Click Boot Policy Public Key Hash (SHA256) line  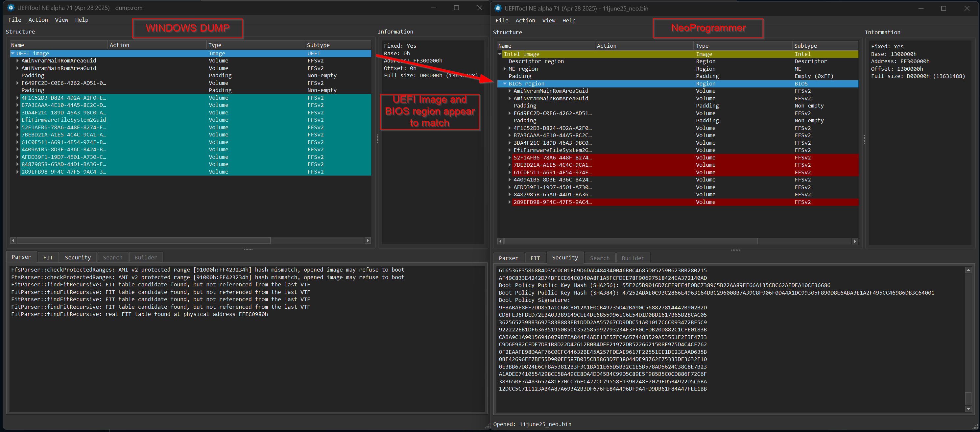click(665, 285)
